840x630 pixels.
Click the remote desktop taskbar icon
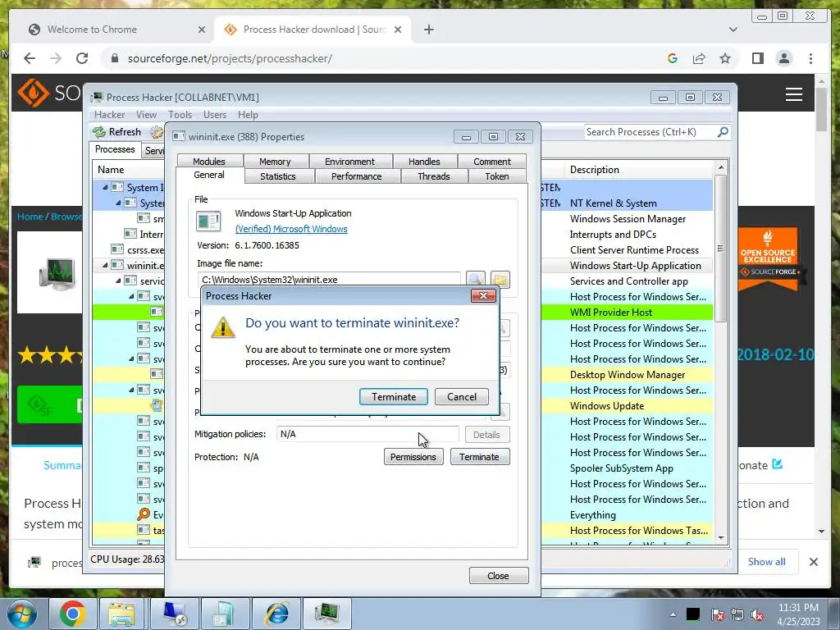[175, 614]
